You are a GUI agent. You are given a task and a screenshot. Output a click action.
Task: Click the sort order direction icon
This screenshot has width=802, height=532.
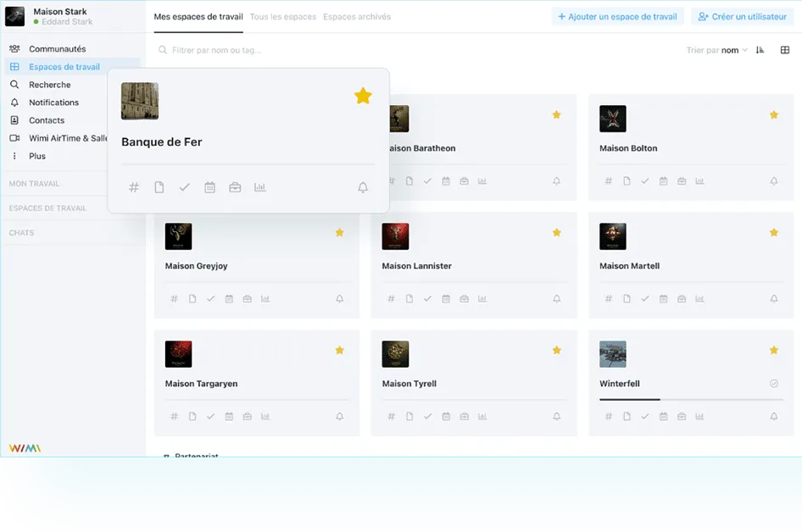click(760, 50)
